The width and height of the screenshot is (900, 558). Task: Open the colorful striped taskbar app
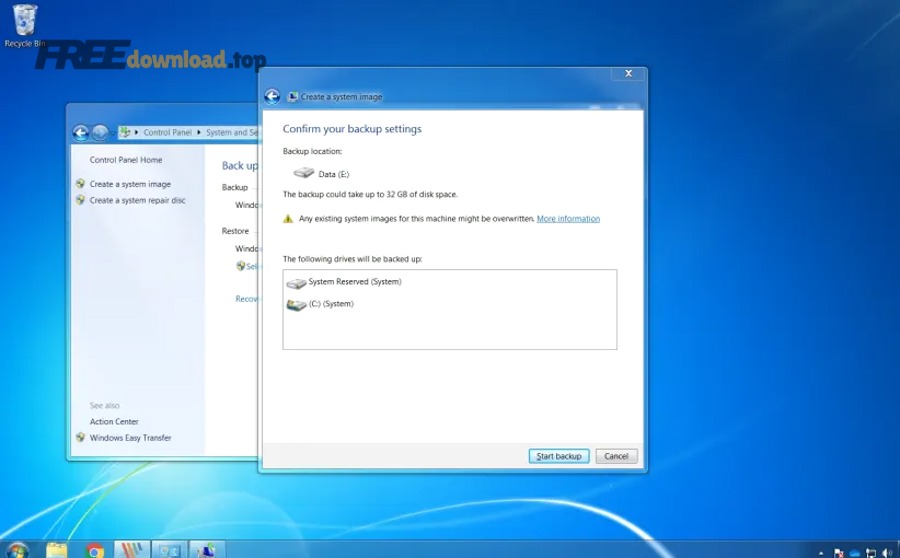tap(132, 550)
